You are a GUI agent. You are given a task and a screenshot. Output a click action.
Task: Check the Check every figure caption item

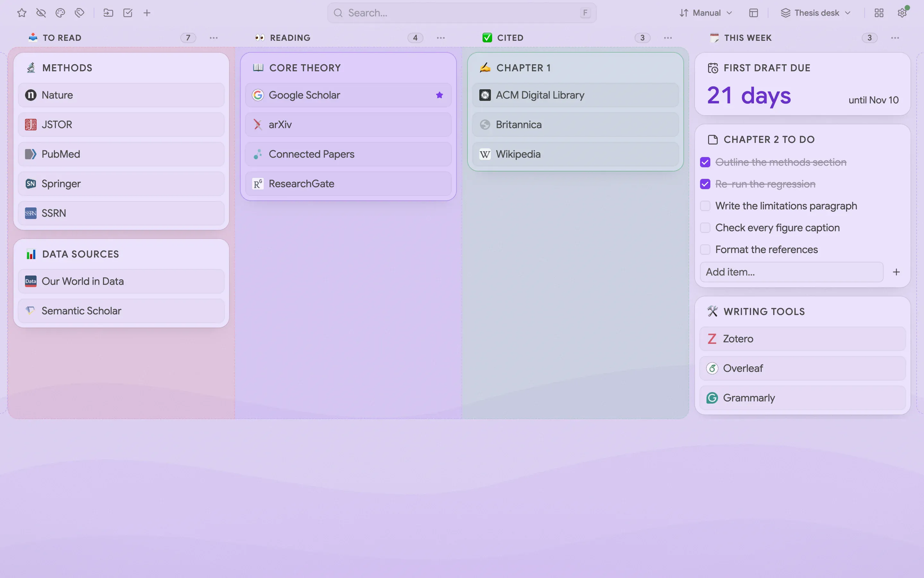[x=705, y=227]
